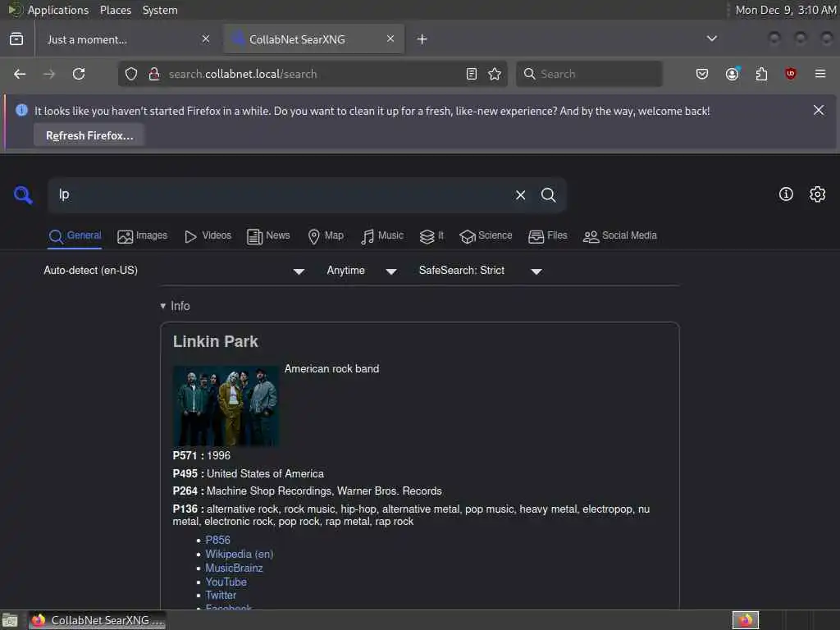Screen dimensions: 840x630
Task: Click the clock showing Mon Dec 9
Action: point(785,10)
